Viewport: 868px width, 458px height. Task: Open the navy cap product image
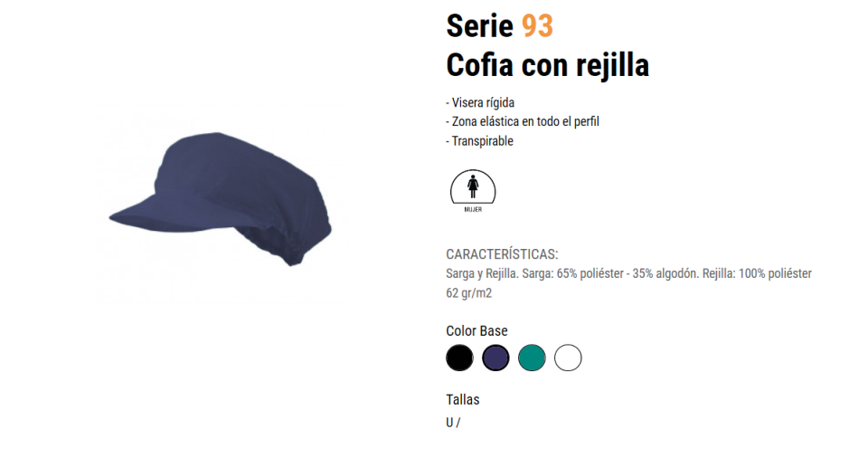tap(221, 199)
